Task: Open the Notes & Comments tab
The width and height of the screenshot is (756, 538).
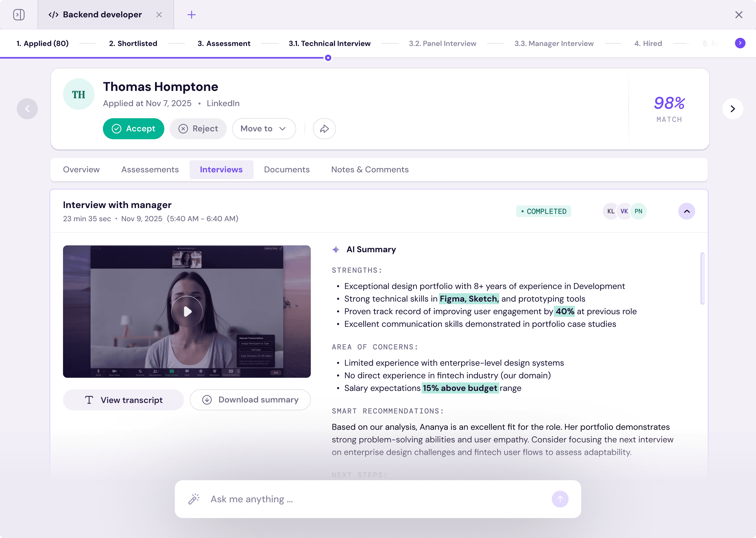Action: (x=370, y=170)
